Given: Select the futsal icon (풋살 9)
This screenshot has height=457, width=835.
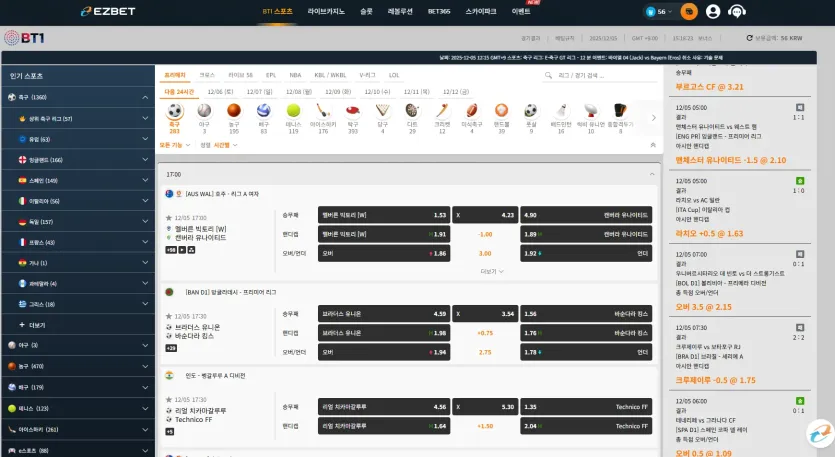Looking at the screenshot, I should pos(531,111).
